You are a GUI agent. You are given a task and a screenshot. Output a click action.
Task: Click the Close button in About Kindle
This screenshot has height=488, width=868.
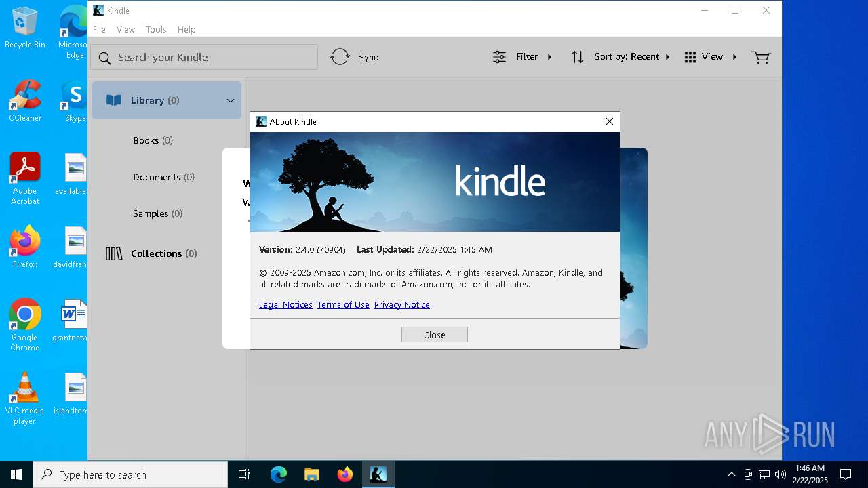[435, 335]
